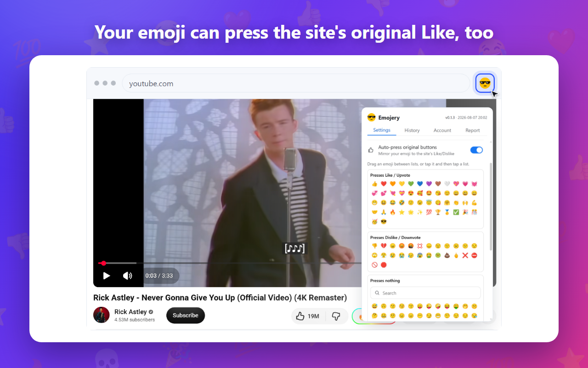
Task: Click the 'Presses Like / Upvote' list heading
Action: click(390, 175)
